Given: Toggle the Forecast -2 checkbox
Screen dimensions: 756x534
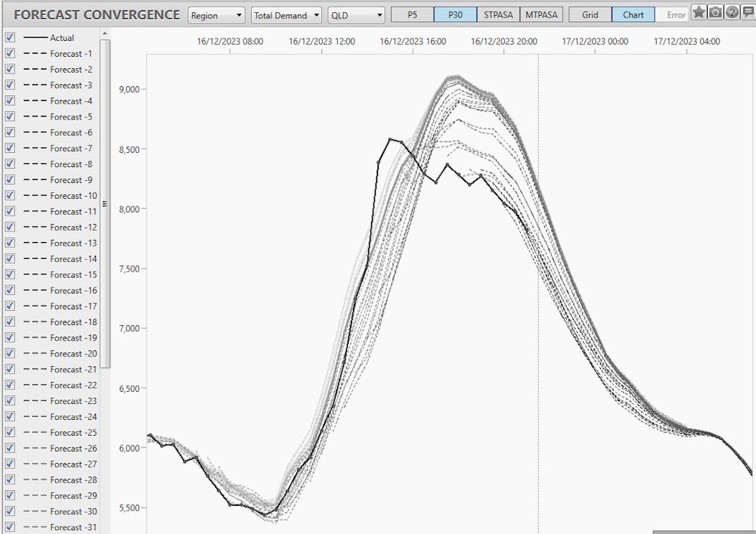Looking at the screenshot, I should [11, 69].
